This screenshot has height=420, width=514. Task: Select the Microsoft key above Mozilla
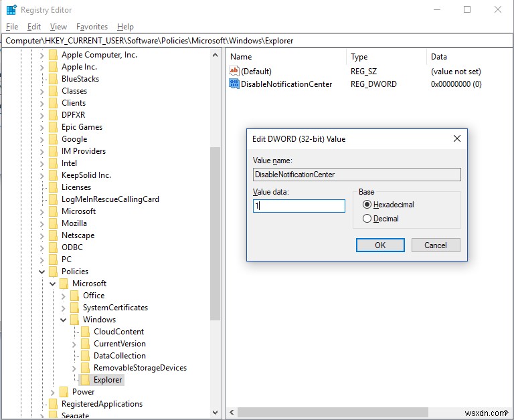[x=79, y=211]
